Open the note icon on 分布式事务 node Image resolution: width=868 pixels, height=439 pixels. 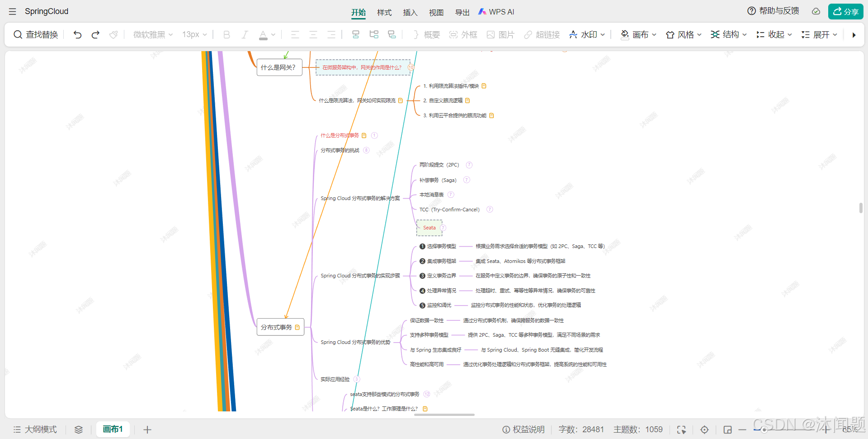point(297,327)
